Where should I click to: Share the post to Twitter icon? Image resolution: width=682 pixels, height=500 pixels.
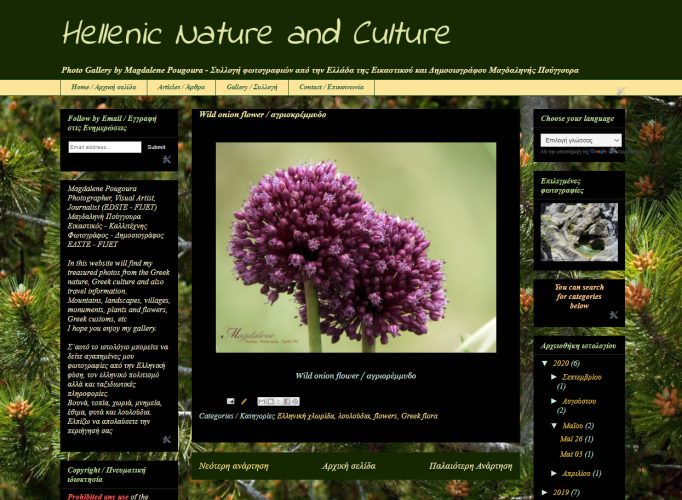(279, 401)
